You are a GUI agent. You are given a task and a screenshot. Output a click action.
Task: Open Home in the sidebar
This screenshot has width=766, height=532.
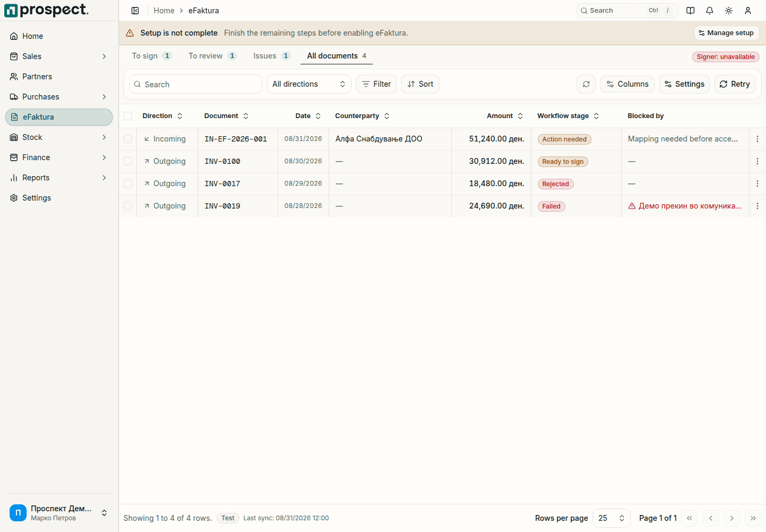pos(59,36)
